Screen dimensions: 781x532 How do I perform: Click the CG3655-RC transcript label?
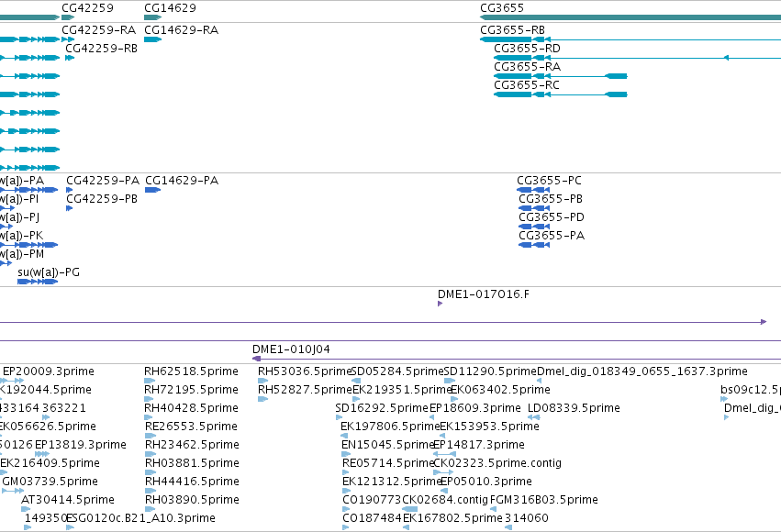tap(527, 85)
